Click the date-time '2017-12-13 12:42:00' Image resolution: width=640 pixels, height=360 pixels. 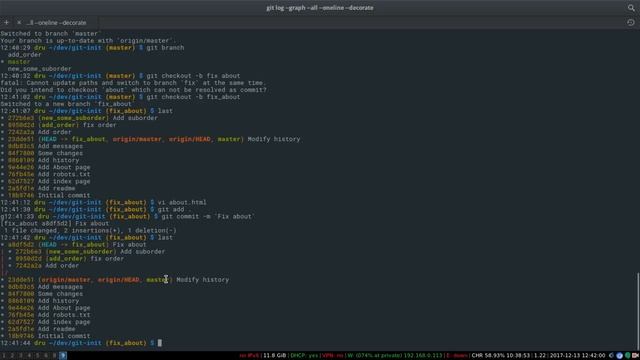pos(577,356)
